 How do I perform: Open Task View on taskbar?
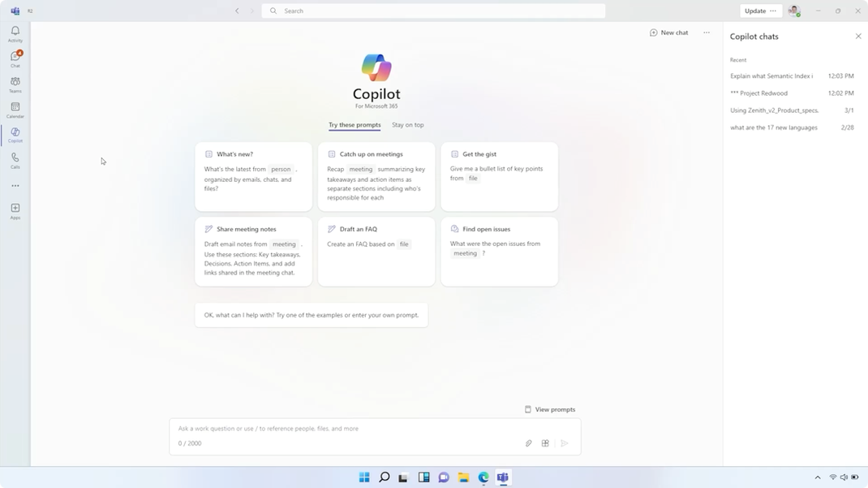(403, 477)
